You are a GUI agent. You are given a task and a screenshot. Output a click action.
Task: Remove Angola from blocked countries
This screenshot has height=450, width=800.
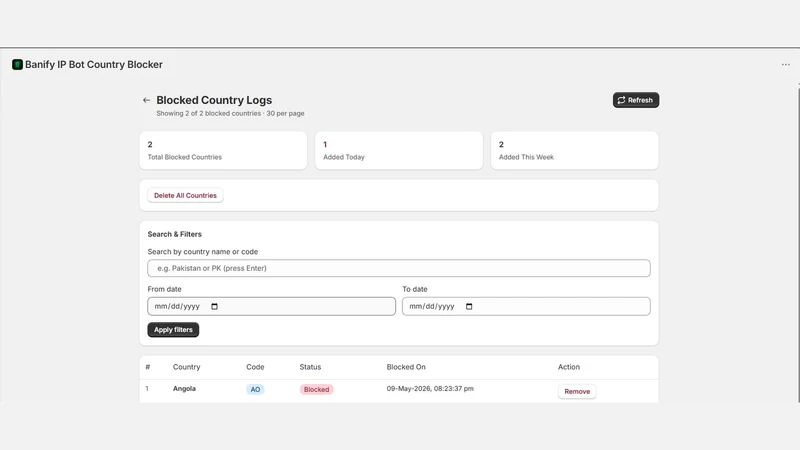click(x=577, y=391)
